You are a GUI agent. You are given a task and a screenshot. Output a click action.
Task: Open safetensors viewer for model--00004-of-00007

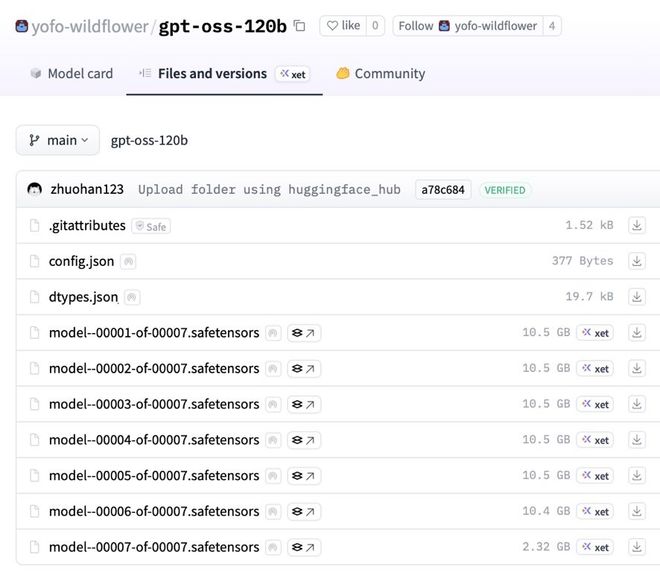pyautogui.click(x=304, y=440)
